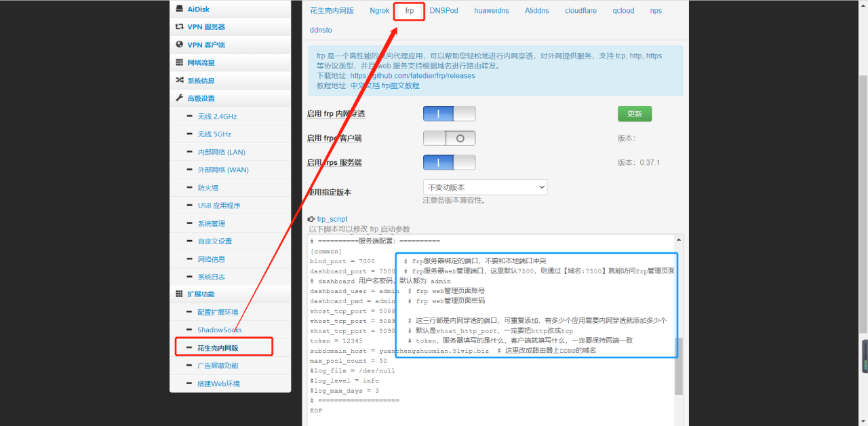Click the floating meter widget at right edge

tap(865, 356)
